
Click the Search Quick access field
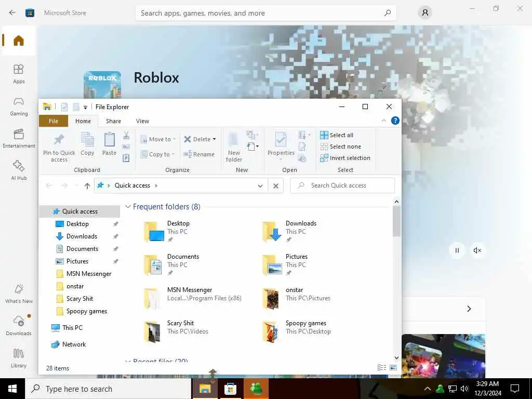(x=342, y=185)
